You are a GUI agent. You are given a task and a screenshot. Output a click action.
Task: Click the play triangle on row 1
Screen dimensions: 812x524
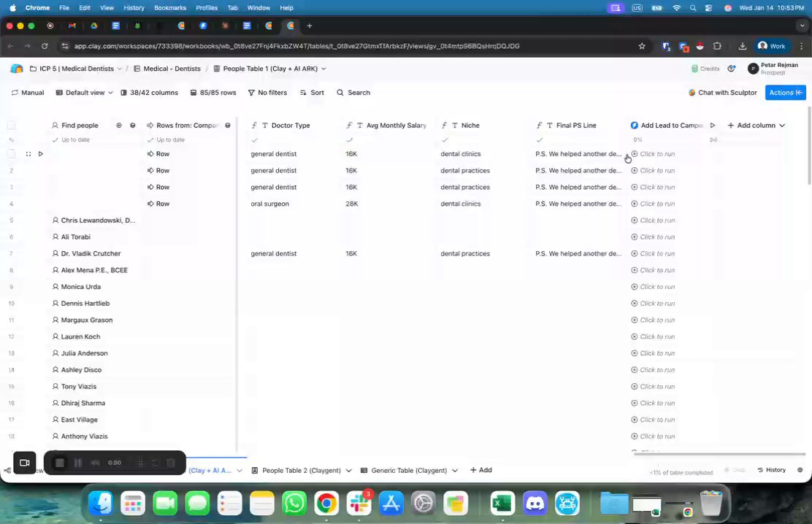point(40,154)
